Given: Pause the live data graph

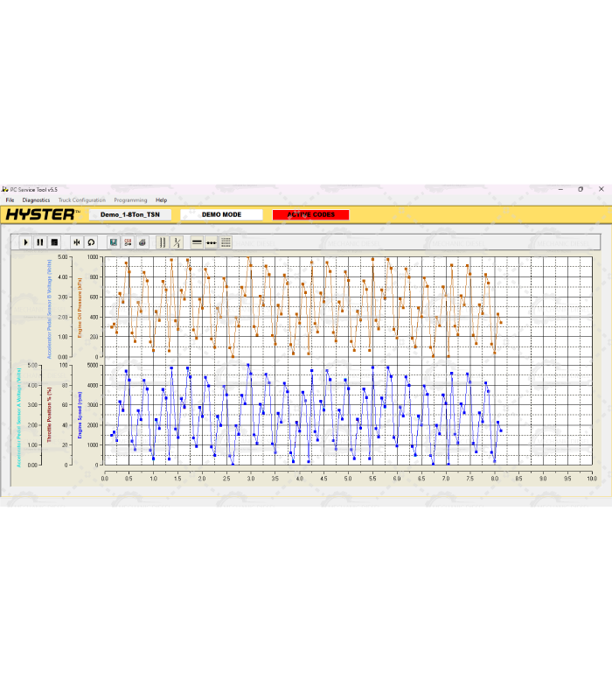Looking at the screenshot, I should pos(39,241).
